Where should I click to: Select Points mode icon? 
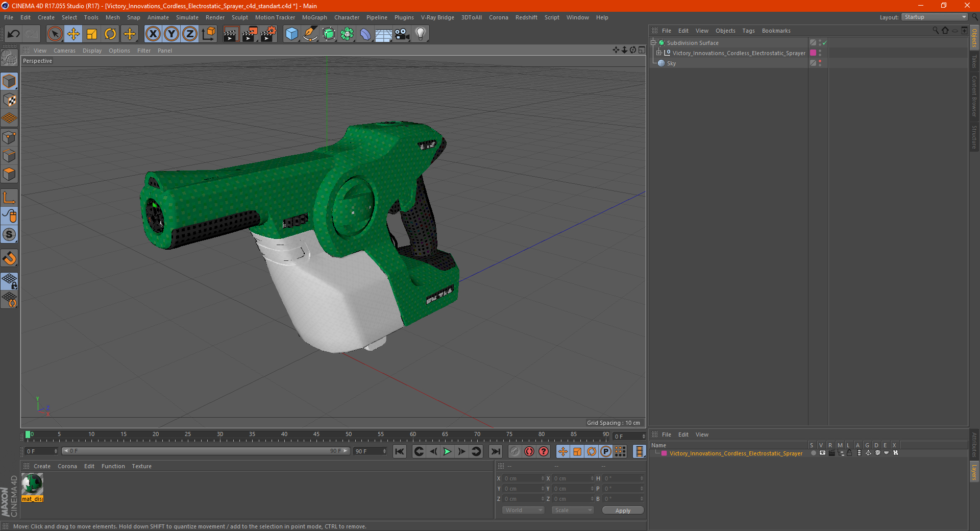(x=9, y=137)
